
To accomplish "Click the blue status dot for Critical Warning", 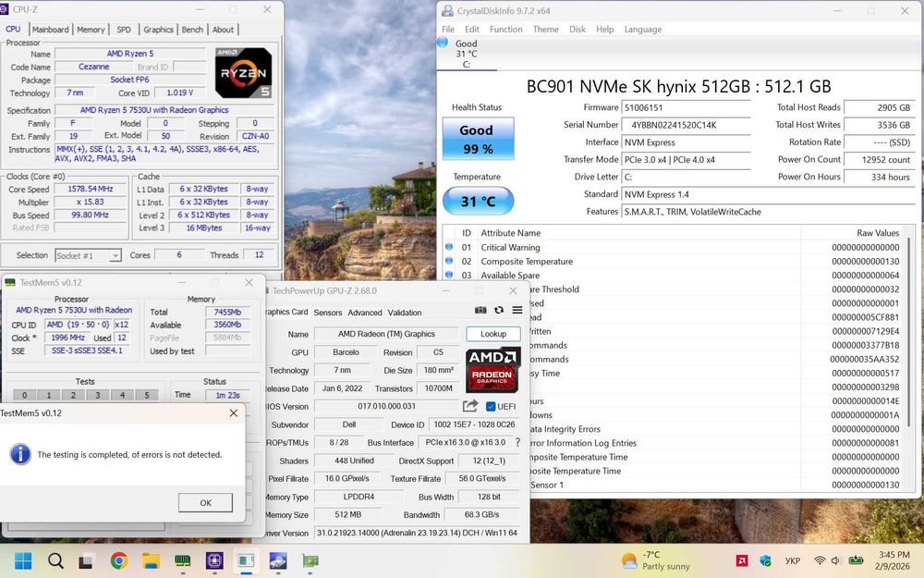I will click(x=449, y=247).
